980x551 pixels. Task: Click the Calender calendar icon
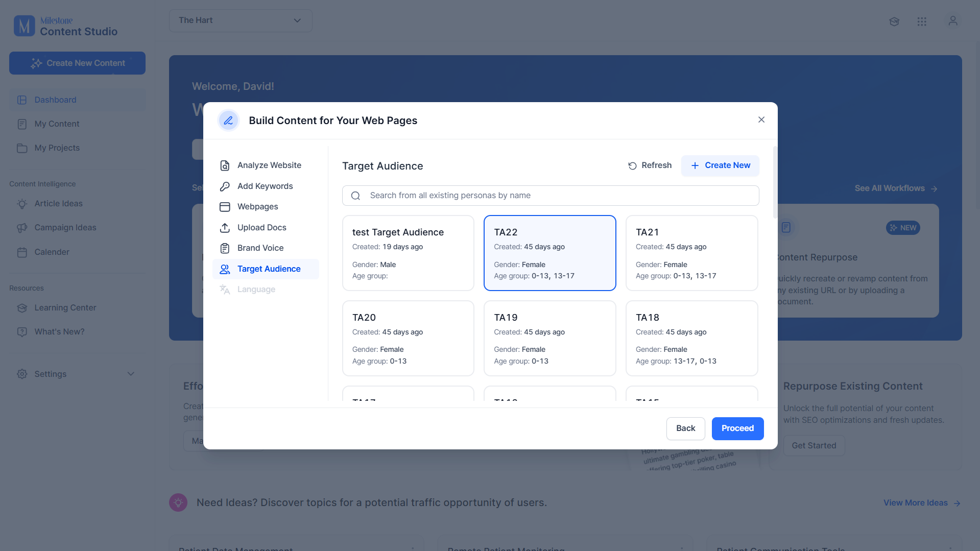(22, 252)
